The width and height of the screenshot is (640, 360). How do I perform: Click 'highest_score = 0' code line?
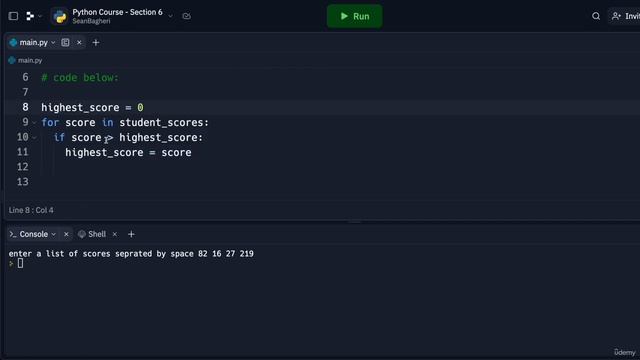pos(92,107)
